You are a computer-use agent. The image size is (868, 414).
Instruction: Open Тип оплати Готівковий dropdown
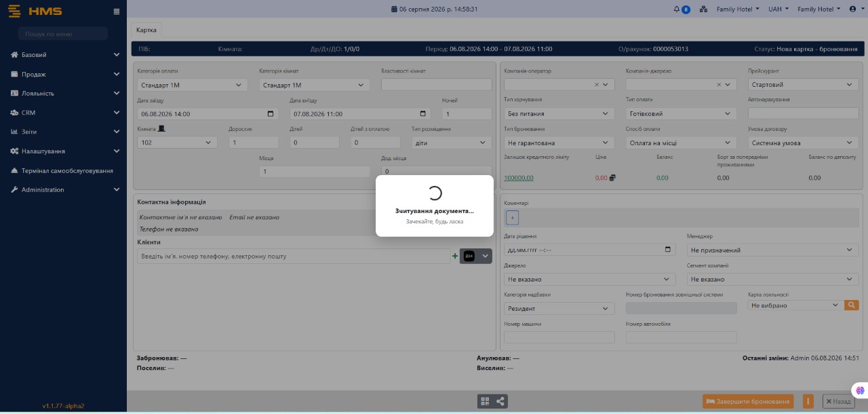click(x=682, y=114)
